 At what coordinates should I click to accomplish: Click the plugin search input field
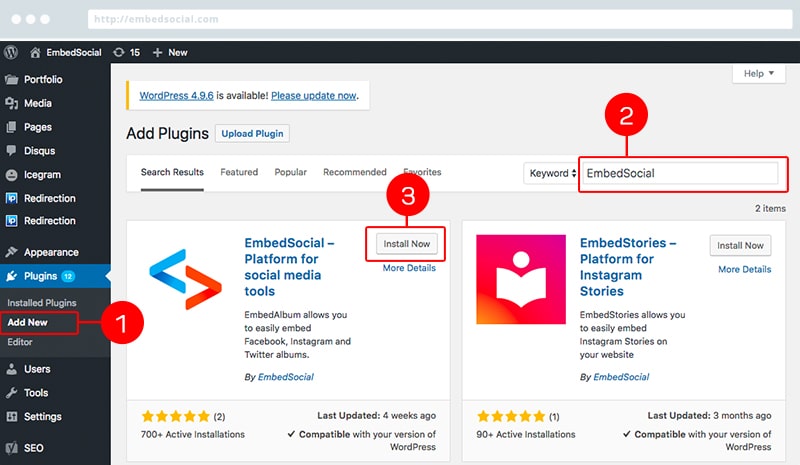[681, 173]
